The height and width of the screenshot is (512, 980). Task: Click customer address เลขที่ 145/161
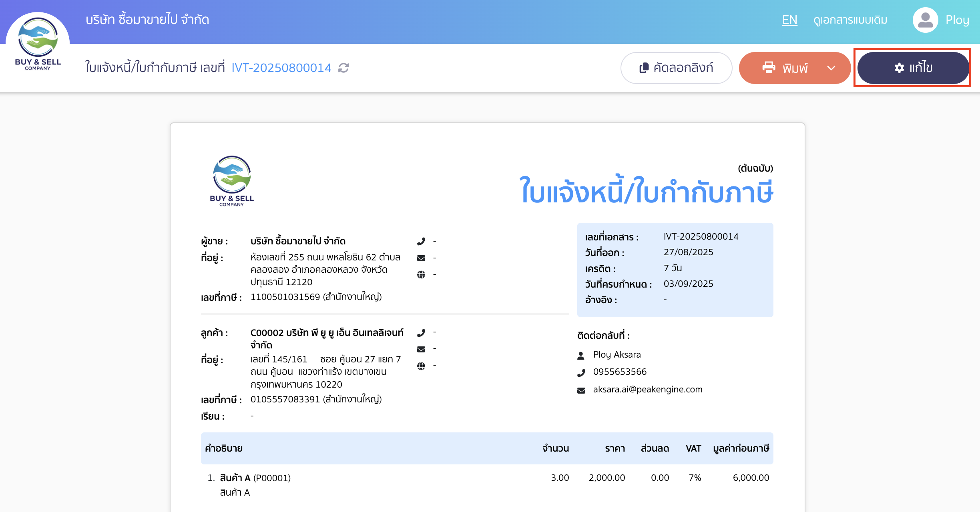(325, 372)
